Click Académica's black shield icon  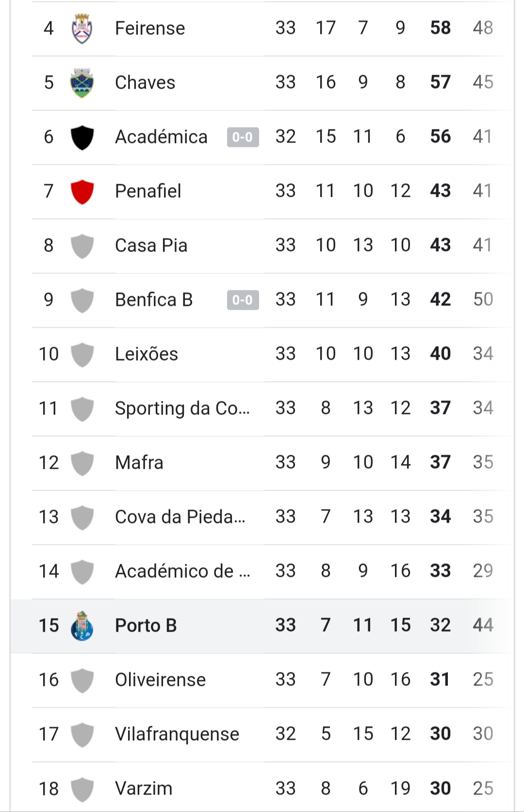coord(82,137)
